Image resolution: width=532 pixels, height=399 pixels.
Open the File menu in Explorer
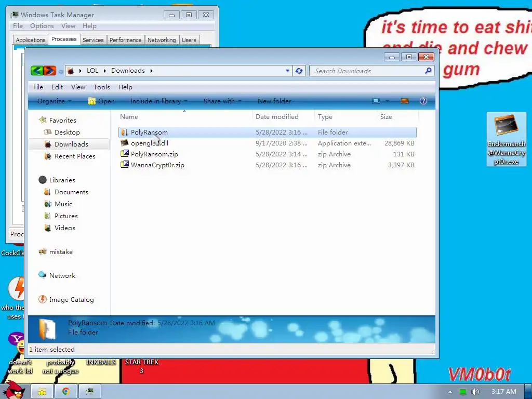tap(38, 87)
